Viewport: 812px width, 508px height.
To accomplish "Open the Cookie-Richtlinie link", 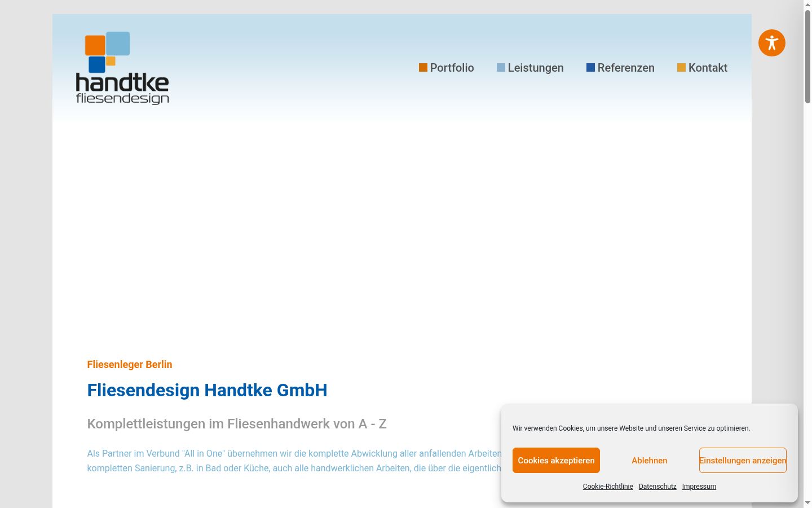I will (x=608, y=487).
